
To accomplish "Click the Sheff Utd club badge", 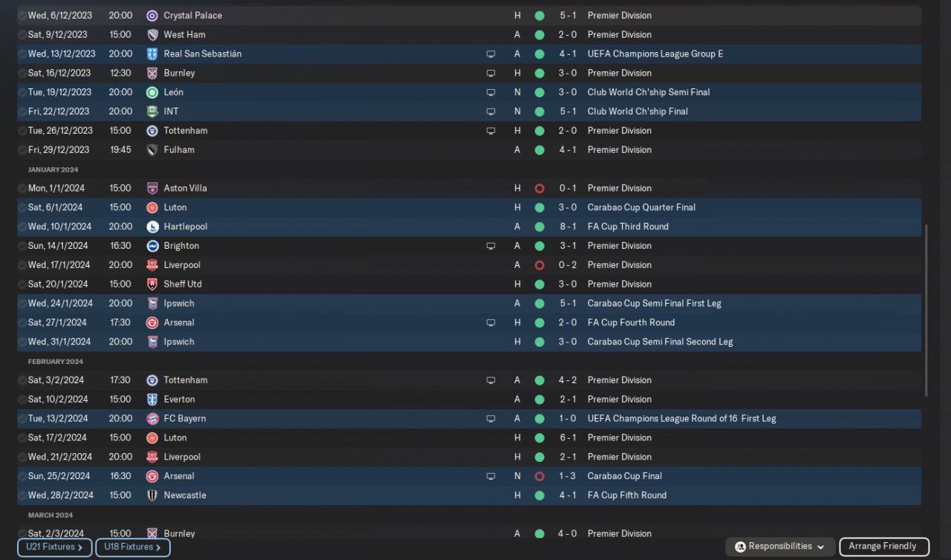I will coord(152,284).
